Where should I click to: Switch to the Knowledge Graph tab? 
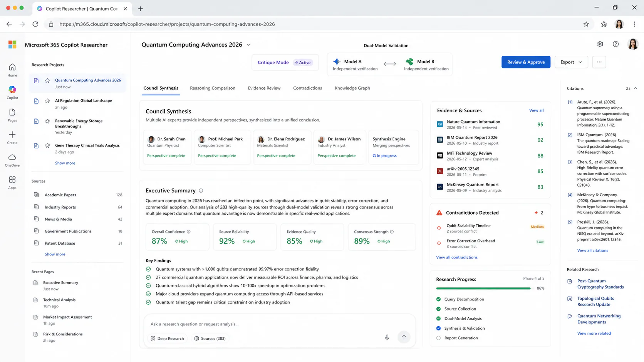(352, 88)
